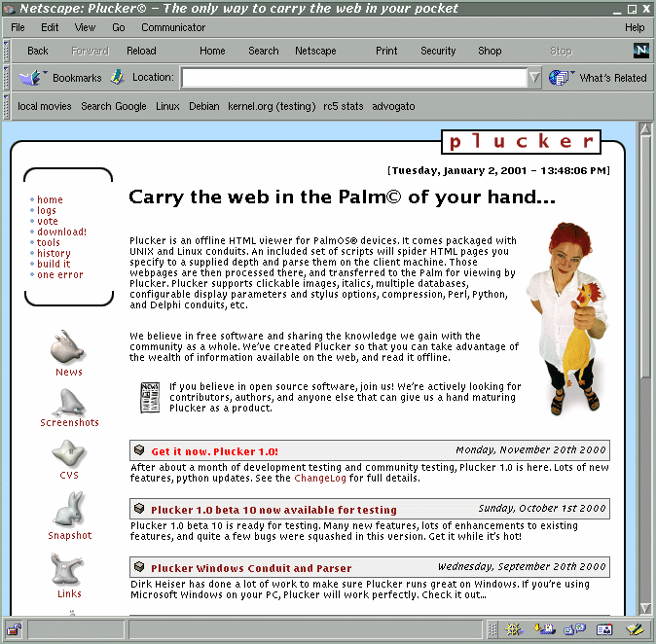Click the scrollbar up arrow
The height and width of the screenshot is (644, 656).
point(645,128)
